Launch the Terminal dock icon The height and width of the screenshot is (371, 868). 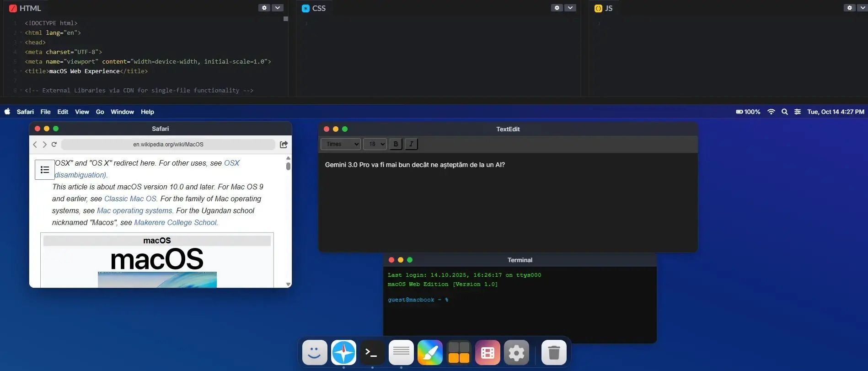click(372, 352)
